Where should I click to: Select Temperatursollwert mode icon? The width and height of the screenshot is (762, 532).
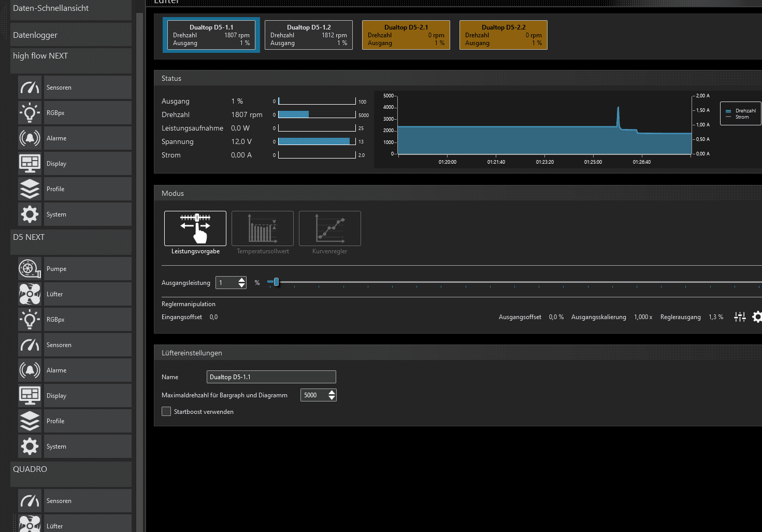click(263, 228)
